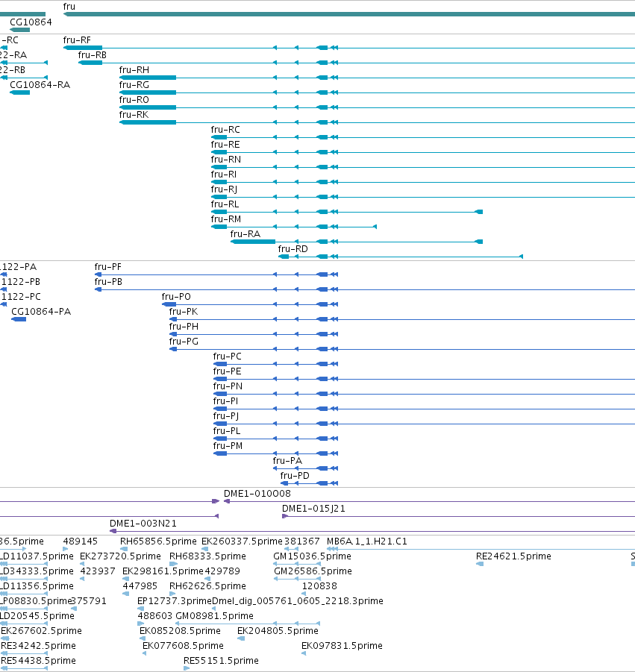Select the fru-RL transcript label

coord(225,204)
